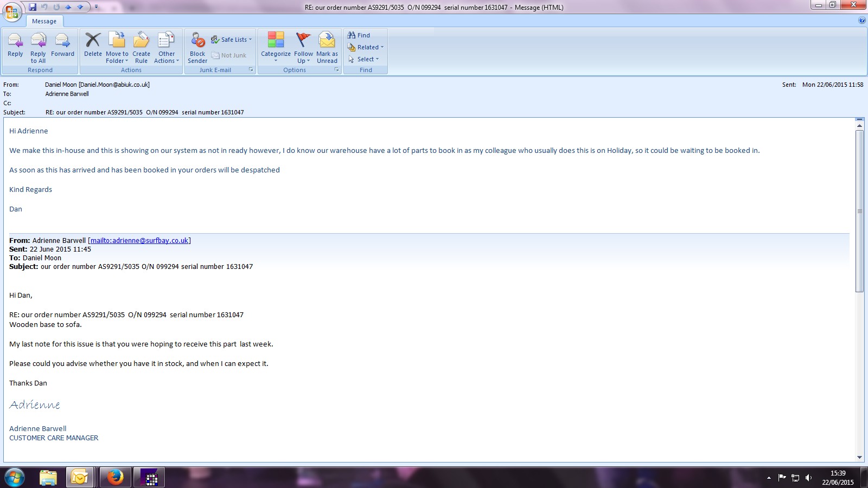Click the Undo icon in title bar
The height and width of the screenshot is (488, 868).
44,7
